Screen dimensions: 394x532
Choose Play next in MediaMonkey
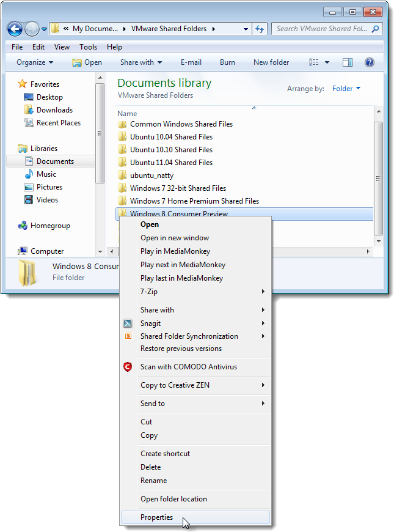[x=195, y=265]
